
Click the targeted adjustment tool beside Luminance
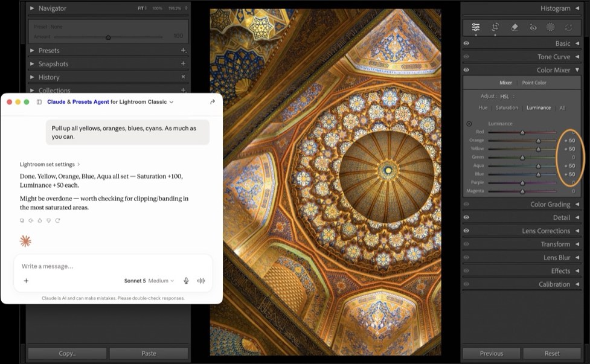[469, 124]
